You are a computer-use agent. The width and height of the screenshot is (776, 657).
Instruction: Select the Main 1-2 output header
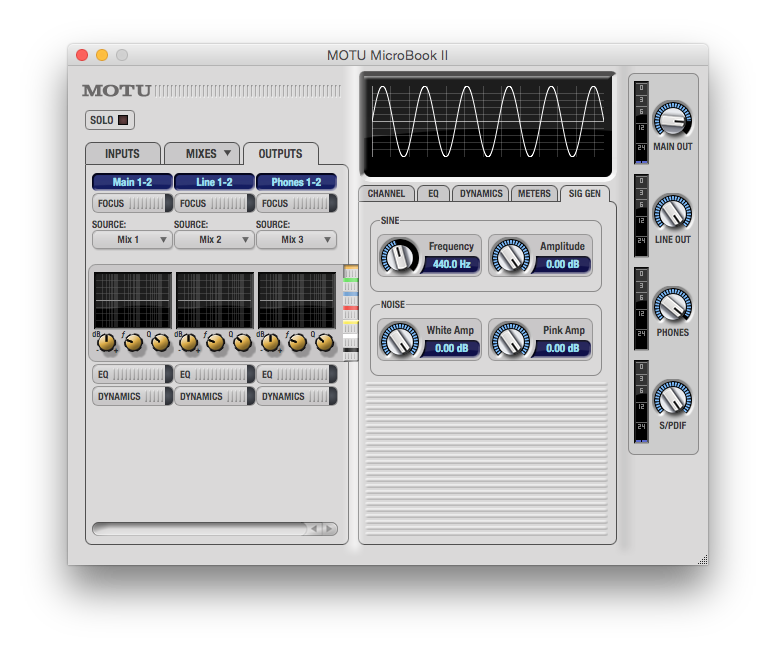coord(132,182)
